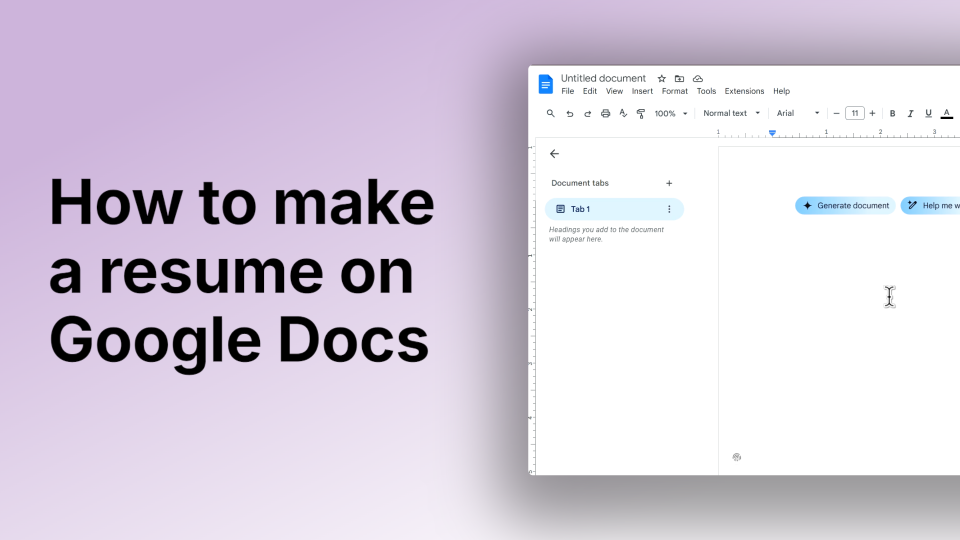Open the Extensions menu
960x540 pixels.
744,91
